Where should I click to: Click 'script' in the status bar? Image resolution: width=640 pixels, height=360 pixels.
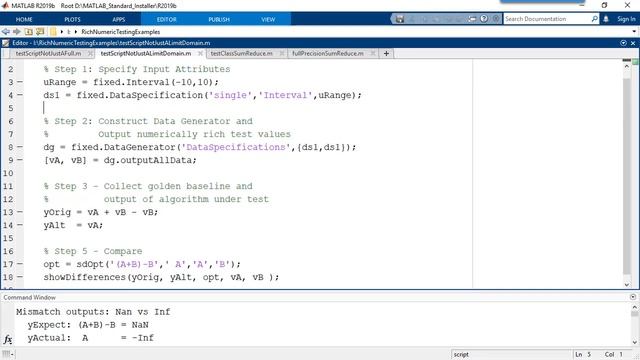[461, 354]
